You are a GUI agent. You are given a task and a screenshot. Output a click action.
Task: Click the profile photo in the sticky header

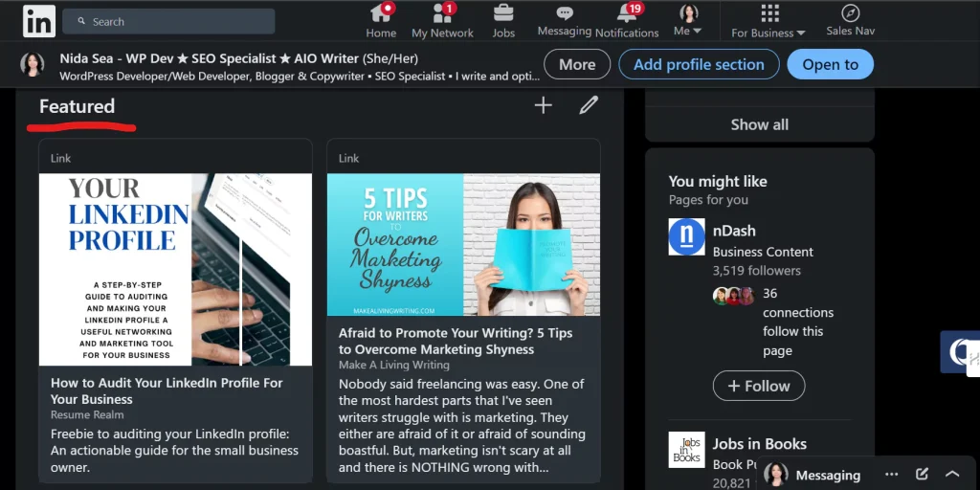point(32,64)
